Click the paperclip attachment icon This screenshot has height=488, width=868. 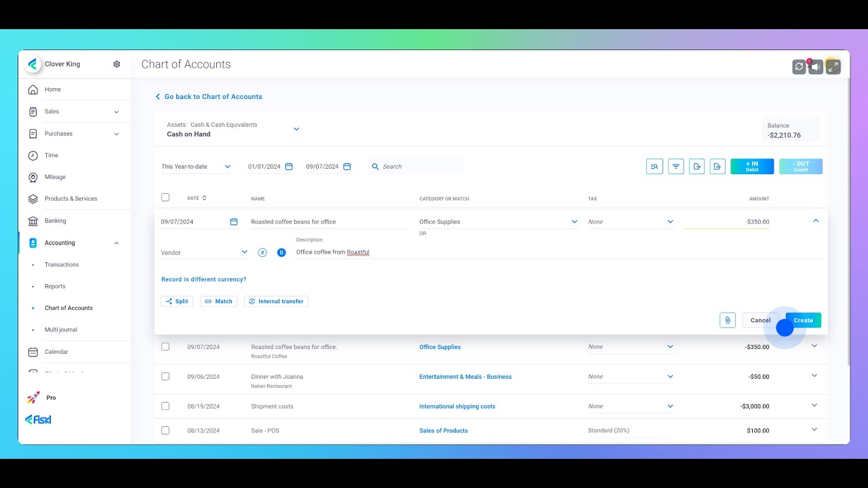point(728,320)
